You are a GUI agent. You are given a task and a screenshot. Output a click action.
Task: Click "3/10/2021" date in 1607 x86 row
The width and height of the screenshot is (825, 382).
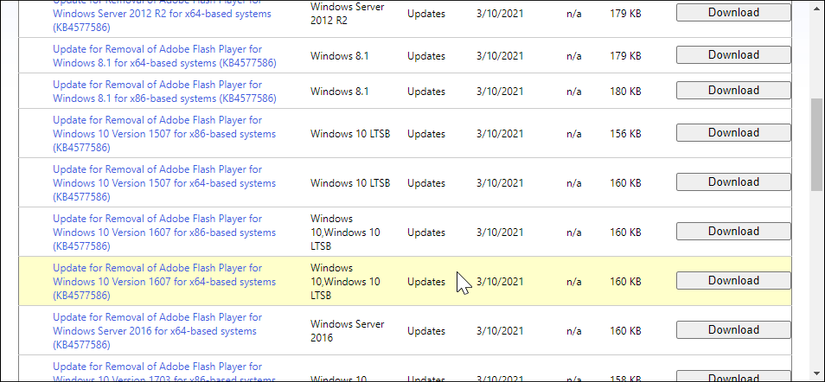[x=500, y=233]
